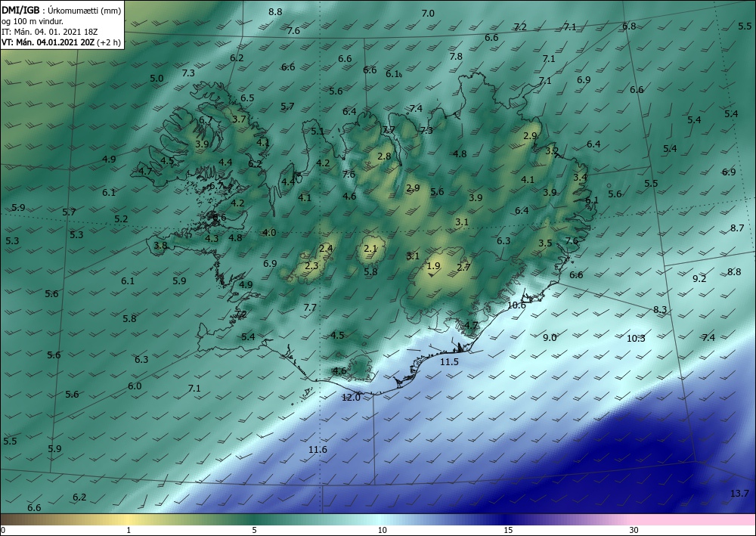The image size is (756, 536).
Task: Click the VT: Mán. 04.01.2021 20Z line
Action: tap(48, 42)
